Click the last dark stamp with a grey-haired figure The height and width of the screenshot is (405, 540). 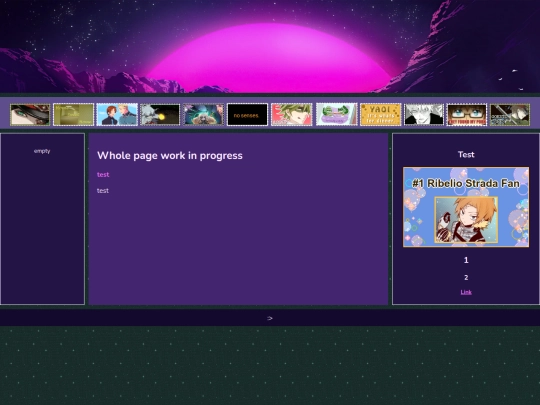(x=510, y=115)
